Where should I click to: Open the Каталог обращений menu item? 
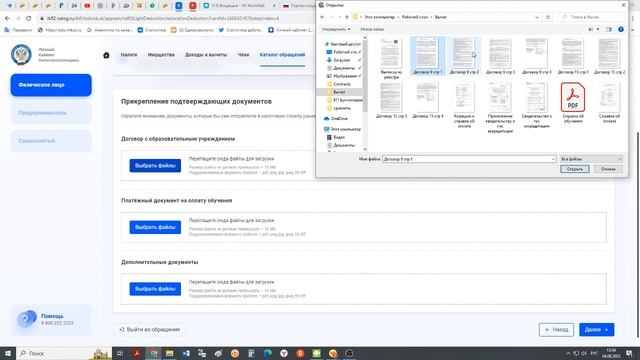pyautogui.click(x=282, y=55)
